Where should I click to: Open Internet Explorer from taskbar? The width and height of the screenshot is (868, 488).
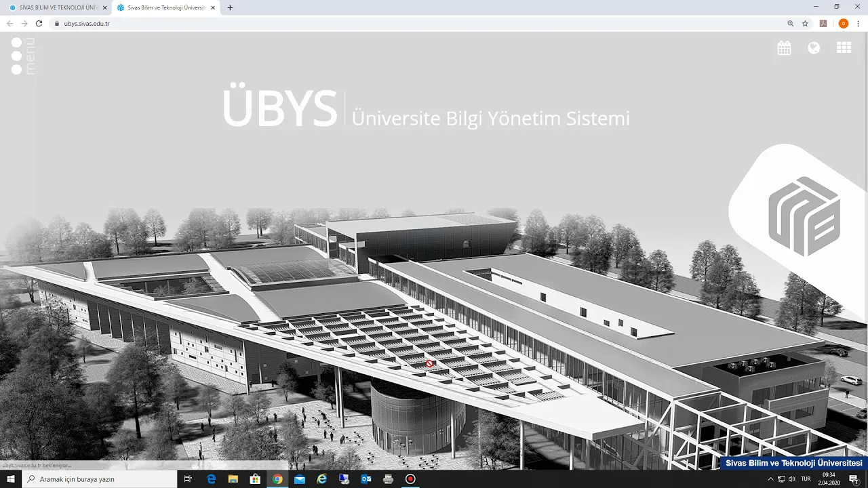pyautogui.click(x=322, y=479)
